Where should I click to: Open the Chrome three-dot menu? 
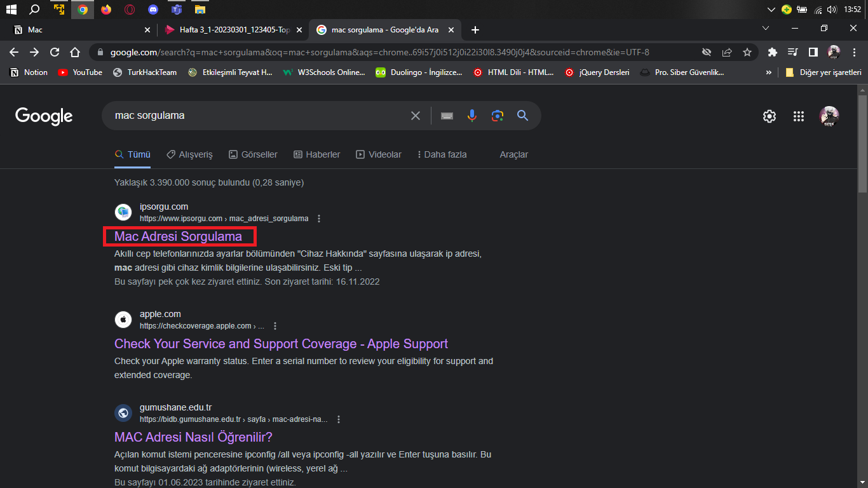(x=854, y=52)
